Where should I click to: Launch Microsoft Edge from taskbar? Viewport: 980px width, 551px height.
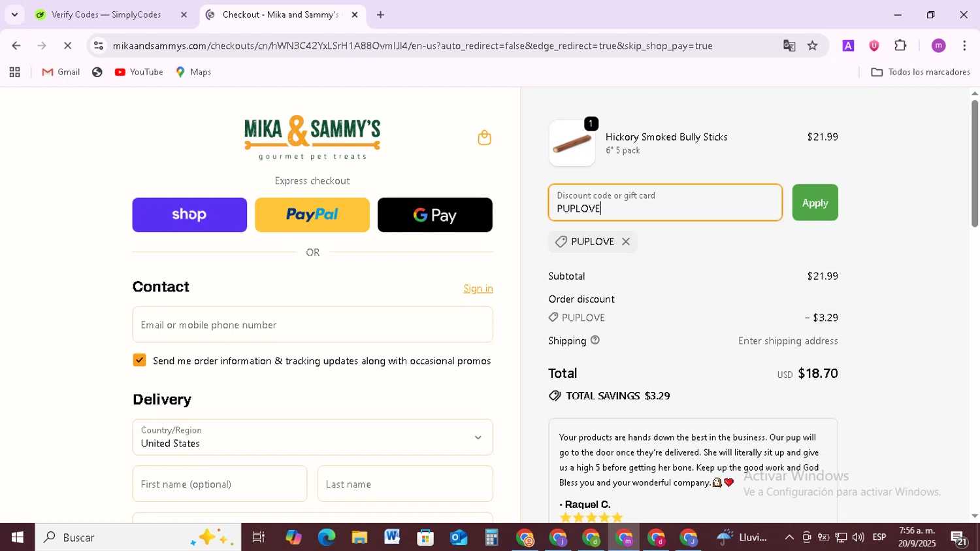(326, 537)
